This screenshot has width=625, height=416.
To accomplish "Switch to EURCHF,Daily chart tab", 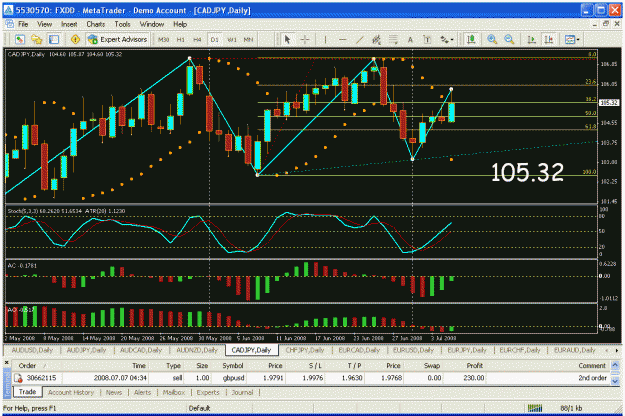I will pyautogui.click(x=520, y=350).
